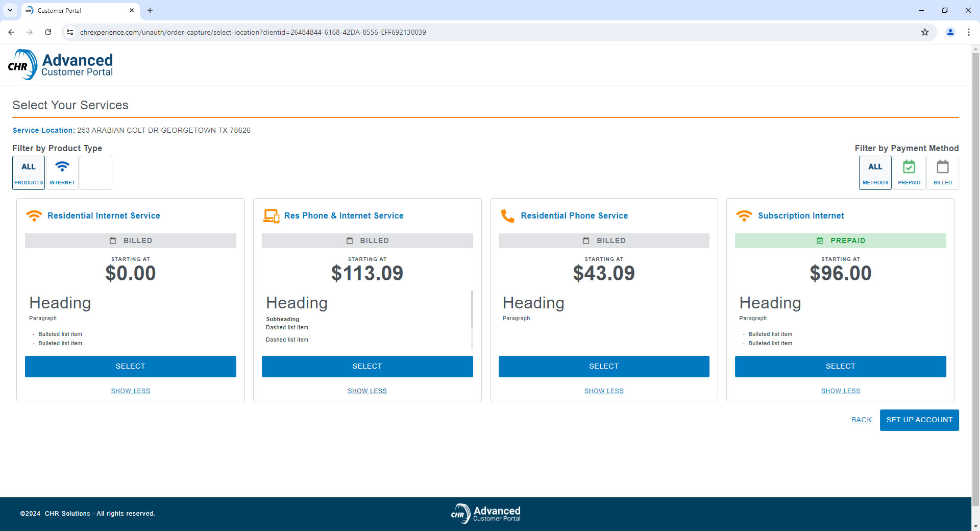This screenshot has width=980, height=531.
Task: Switch to the Customer Portal tab
Action: [77, 10]
